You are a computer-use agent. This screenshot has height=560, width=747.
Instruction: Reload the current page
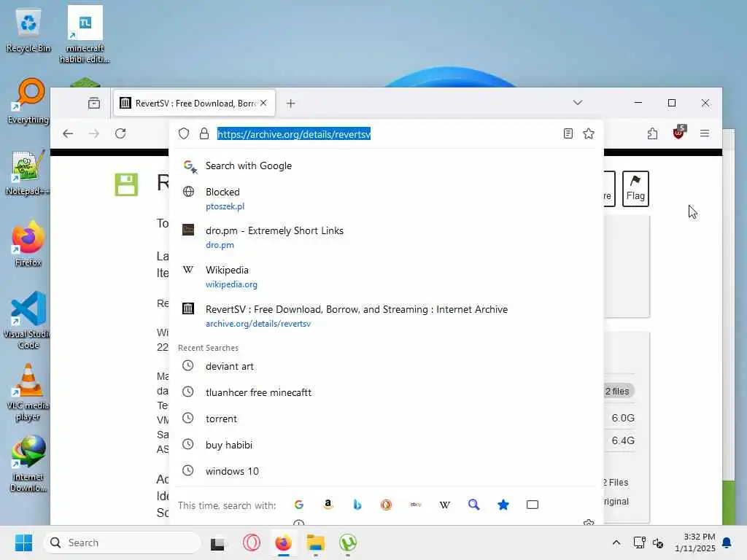point(120,133)
